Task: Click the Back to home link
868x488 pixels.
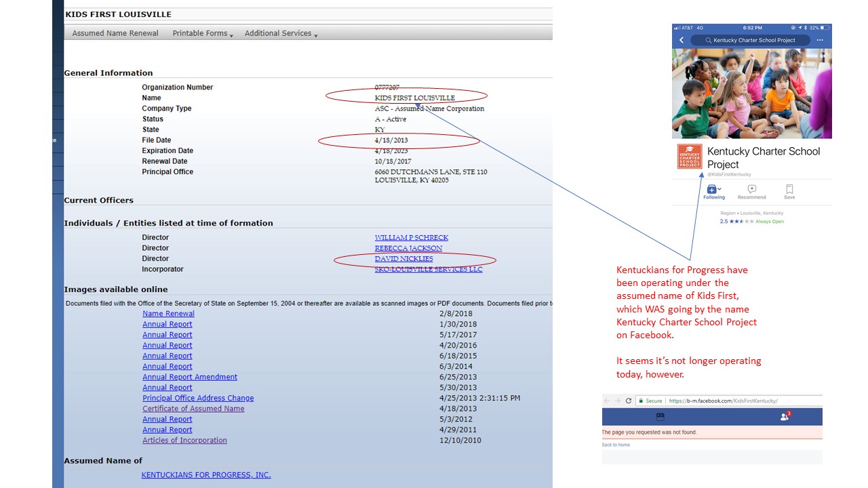Action: 616,445
